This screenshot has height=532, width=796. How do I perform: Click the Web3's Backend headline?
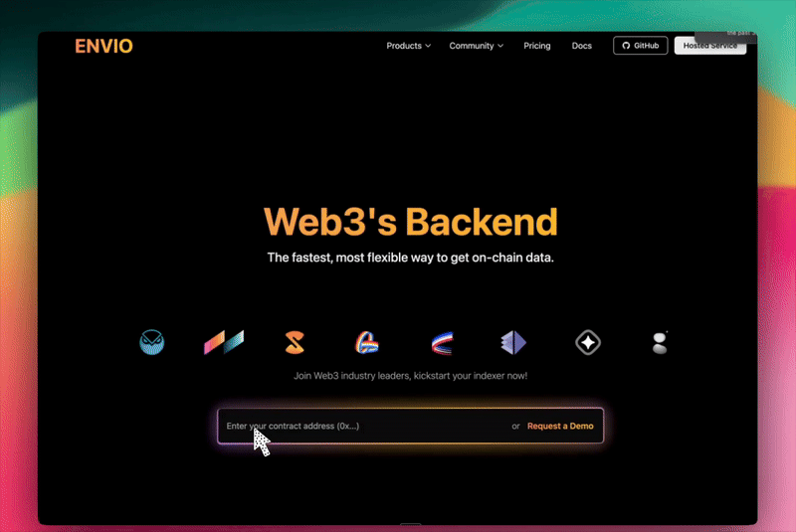coord(410,221)
